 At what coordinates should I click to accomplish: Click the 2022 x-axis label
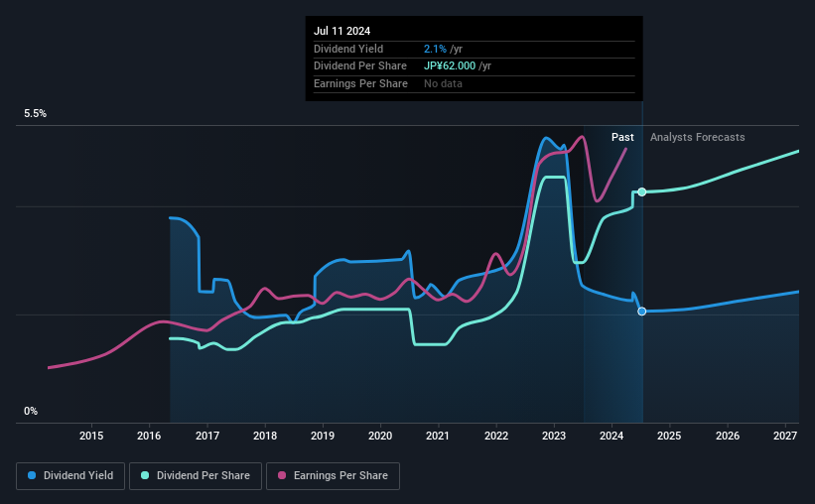(496, 436)
